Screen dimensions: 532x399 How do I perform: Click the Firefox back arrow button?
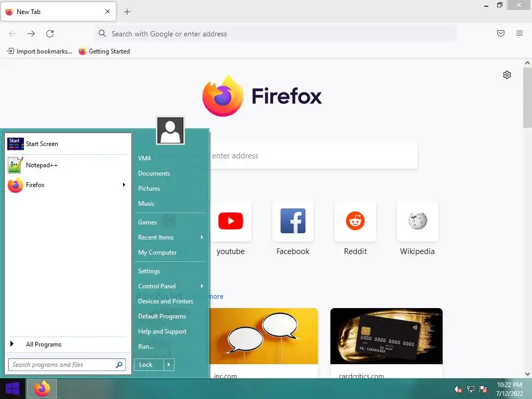point(12,34)
